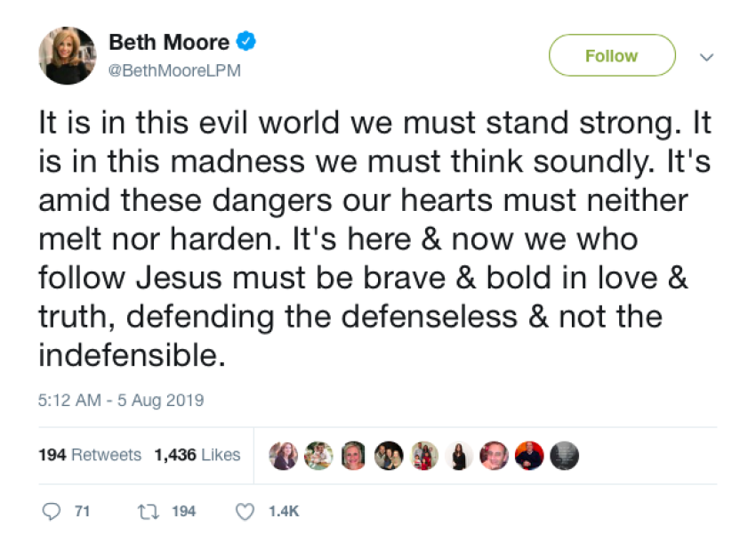Screen dimensions: 756x543
Task: Click the 1.4K like count
Action: 285,511
